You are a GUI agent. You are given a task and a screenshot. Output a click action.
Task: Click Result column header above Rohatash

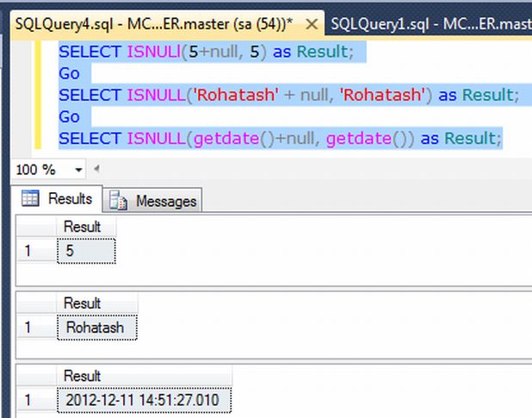pyautogui.click(x=97, y=303)
